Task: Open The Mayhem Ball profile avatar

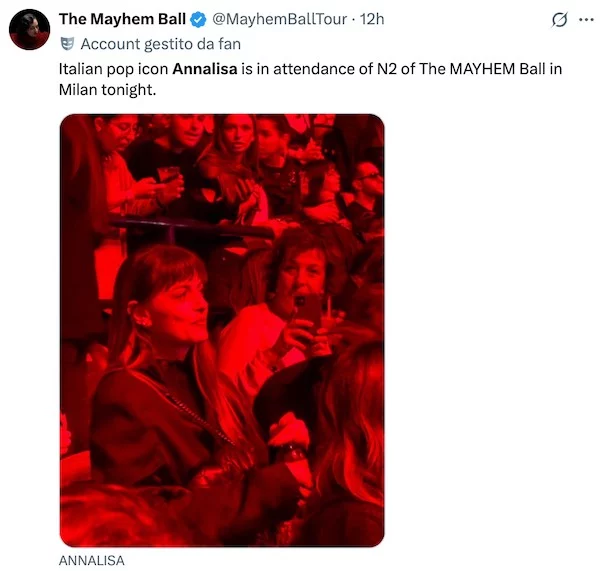Action: click(30, 29)
